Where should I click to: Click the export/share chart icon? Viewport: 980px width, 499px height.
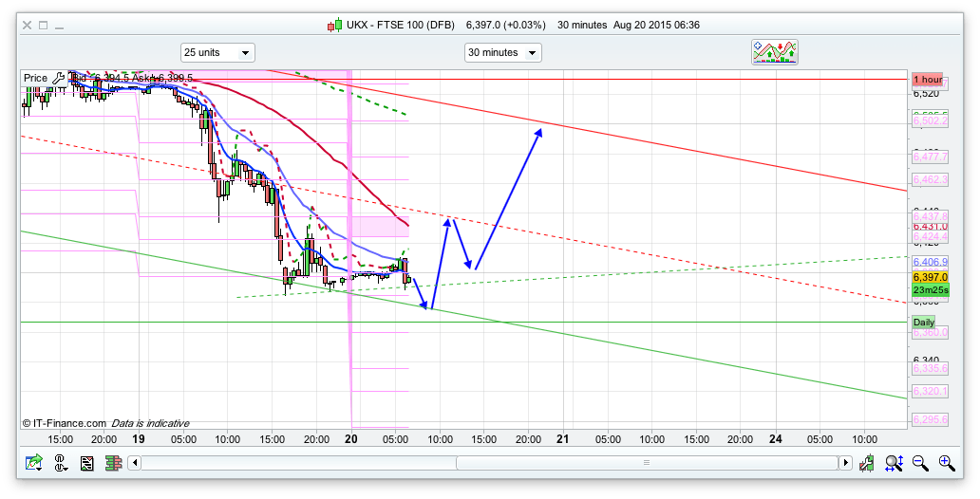[x=35, y=463]
